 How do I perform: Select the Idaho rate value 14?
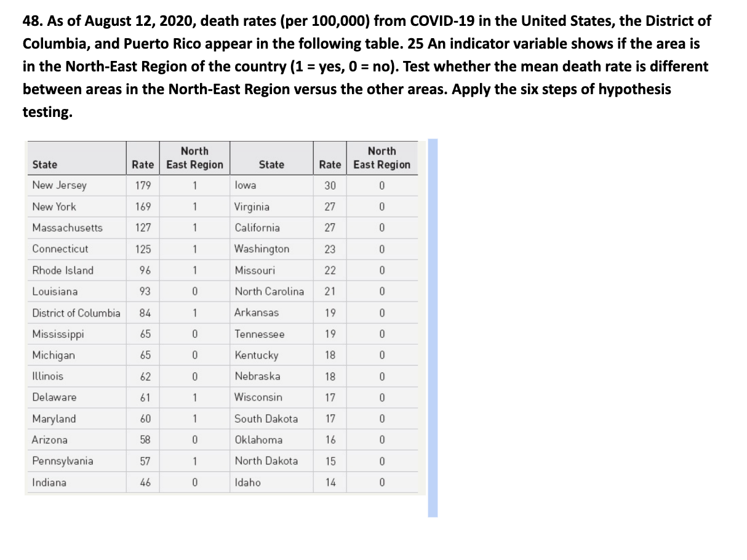(x=330, y=482)
